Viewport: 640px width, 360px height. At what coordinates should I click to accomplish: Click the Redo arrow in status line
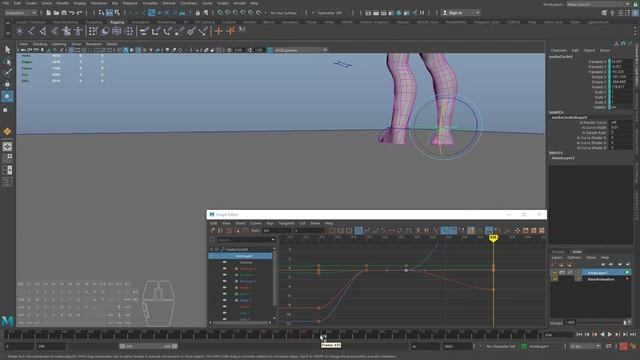tap(79, 13)
